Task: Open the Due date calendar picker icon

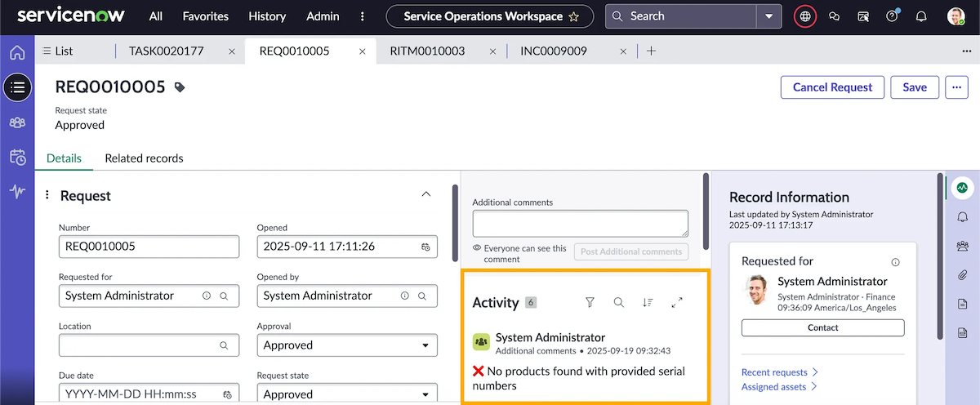Action: click(x=228, y=394)
